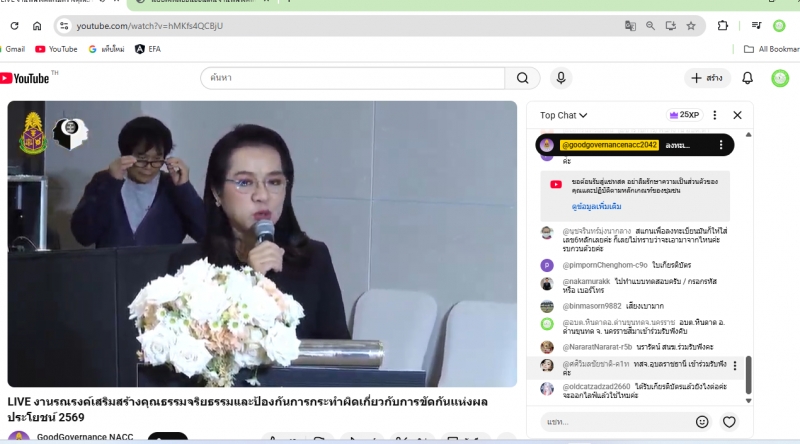Image resolution: width=800 pixels, height=444 pixels.
Task: Open the media controls icon in browser toolbar
Action: click(754, 26)
